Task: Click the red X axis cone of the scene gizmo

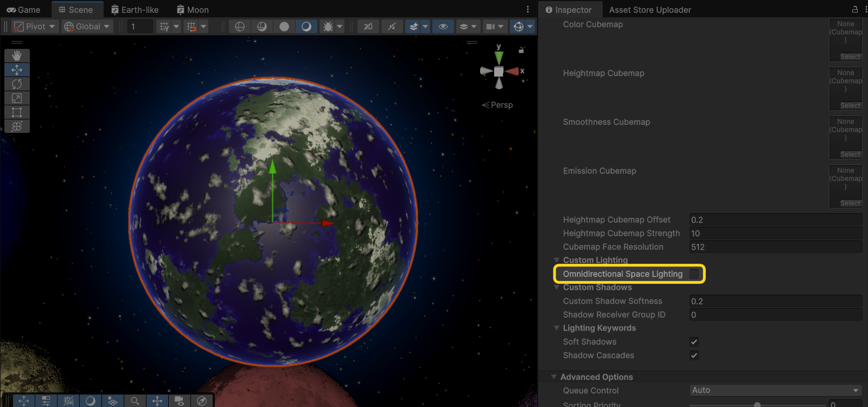Action: tap(512, 71)
